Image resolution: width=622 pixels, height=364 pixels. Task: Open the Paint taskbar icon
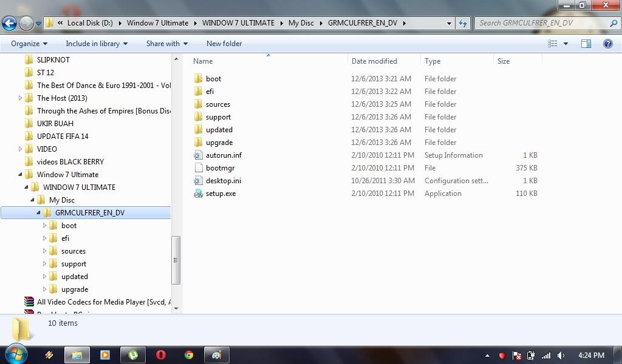coord(217,355)
